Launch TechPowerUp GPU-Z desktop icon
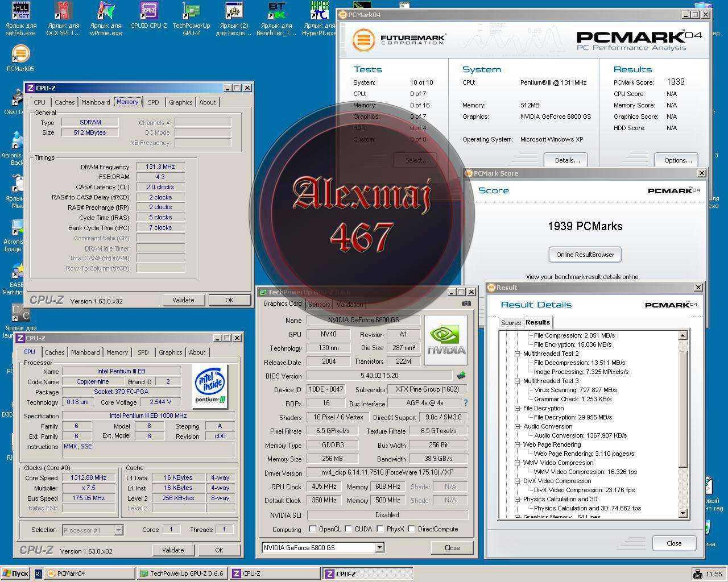This screenshot has height=582, width=728. point(191,18)
